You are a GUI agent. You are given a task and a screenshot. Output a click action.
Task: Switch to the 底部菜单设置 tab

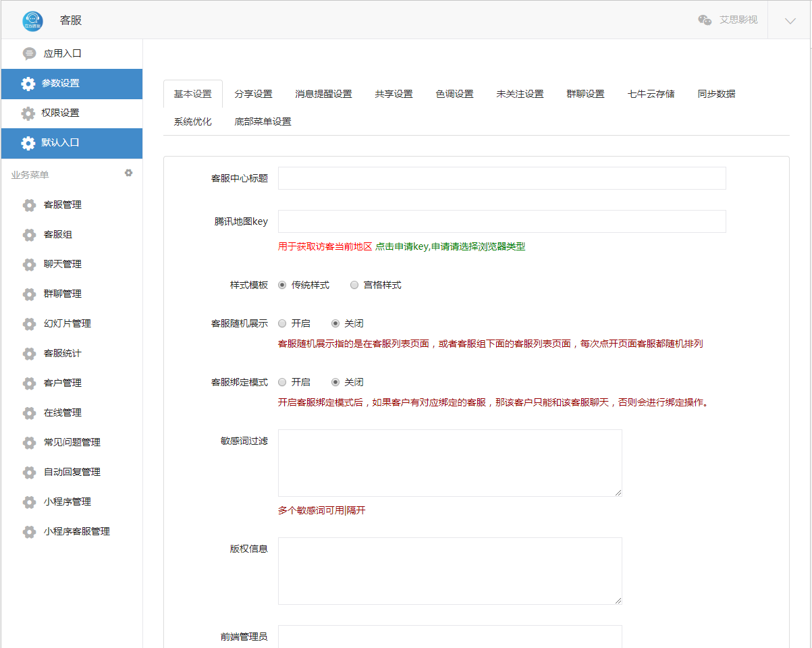pyautogui.click(x=263, y=122)
